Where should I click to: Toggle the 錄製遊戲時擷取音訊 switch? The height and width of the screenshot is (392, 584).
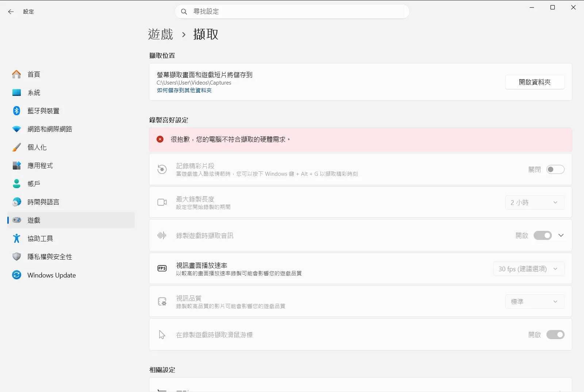(543, 236)
